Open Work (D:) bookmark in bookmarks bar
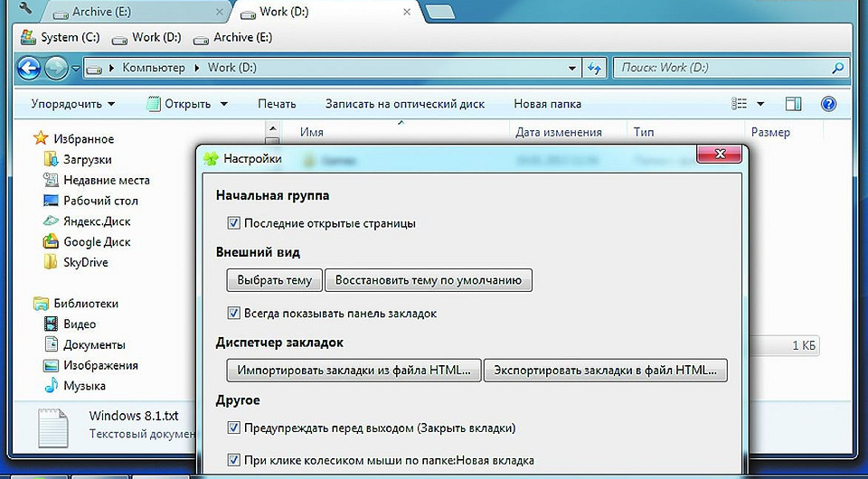The image size is (868, 479). [x=146, y=38]
